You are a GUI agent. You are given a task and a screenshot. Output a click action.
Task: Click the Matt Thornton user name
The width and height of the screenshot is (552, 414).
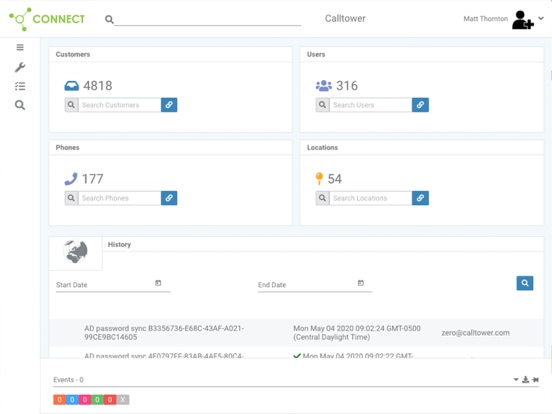(x=485, y=19)
